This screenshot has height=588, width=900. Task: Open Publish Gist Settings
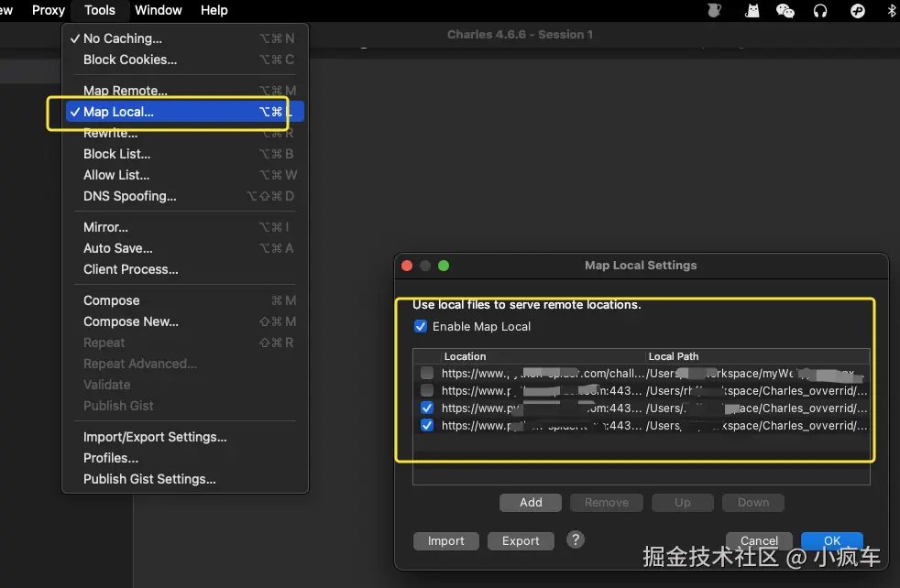[185, 479]
